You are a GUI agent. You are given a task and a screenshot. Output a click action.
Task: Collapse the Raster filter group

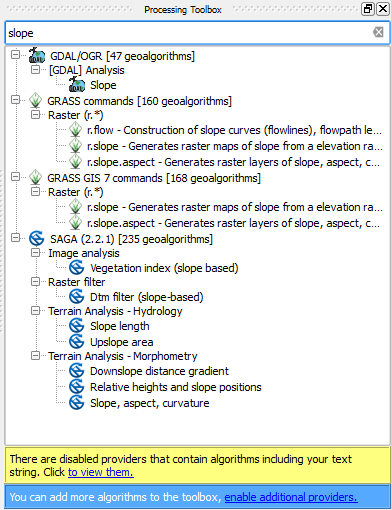(x=35, y=282)
